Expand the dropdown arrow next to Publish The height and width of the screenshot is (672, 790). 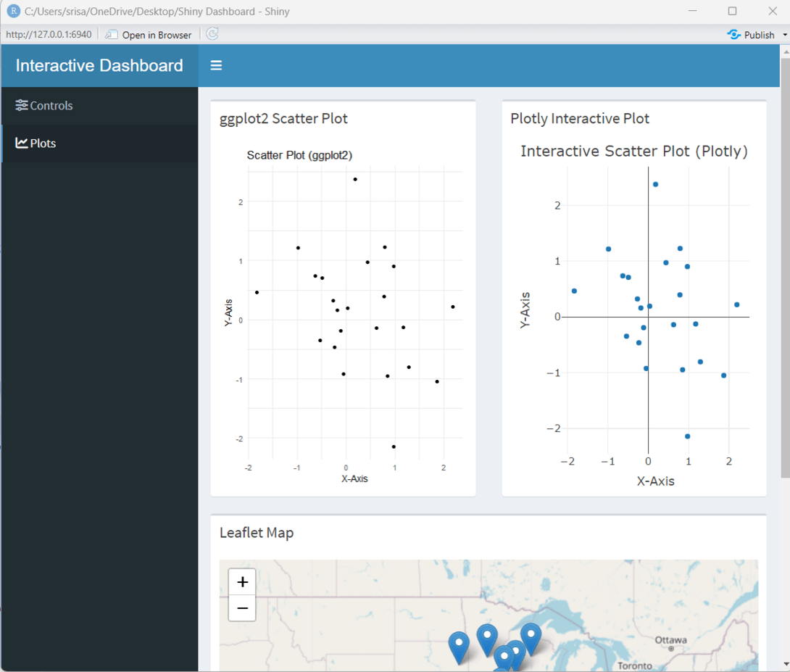(x=784, y=35)
